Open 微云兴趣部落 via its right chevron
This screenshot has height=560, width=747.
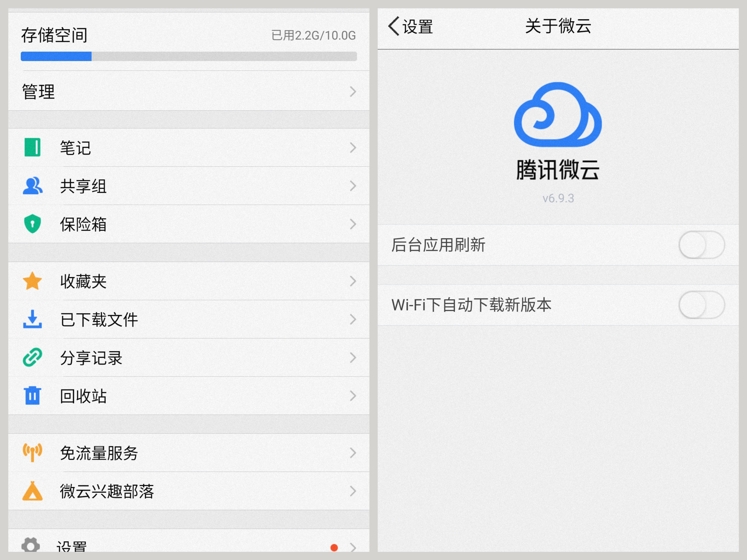(353, 491)
